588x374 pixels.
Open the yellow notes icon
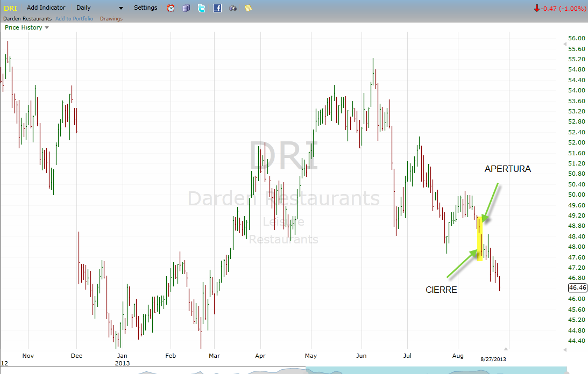(x=248, y=8)
